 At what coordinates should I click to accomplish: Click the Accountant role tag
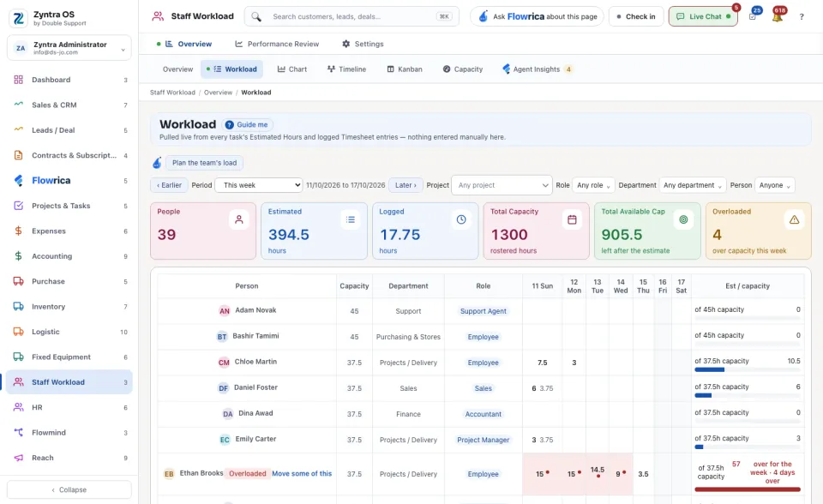click(x=484, y=414)
